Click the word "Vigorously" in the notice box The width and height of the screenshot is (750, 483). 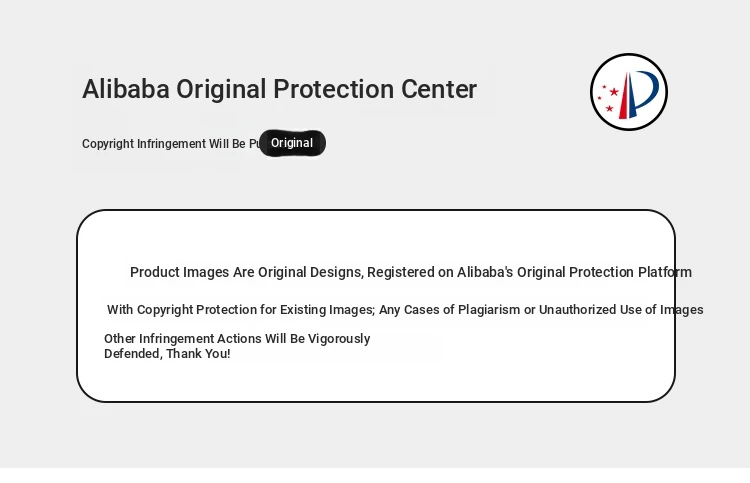click(x=339, y=339)
